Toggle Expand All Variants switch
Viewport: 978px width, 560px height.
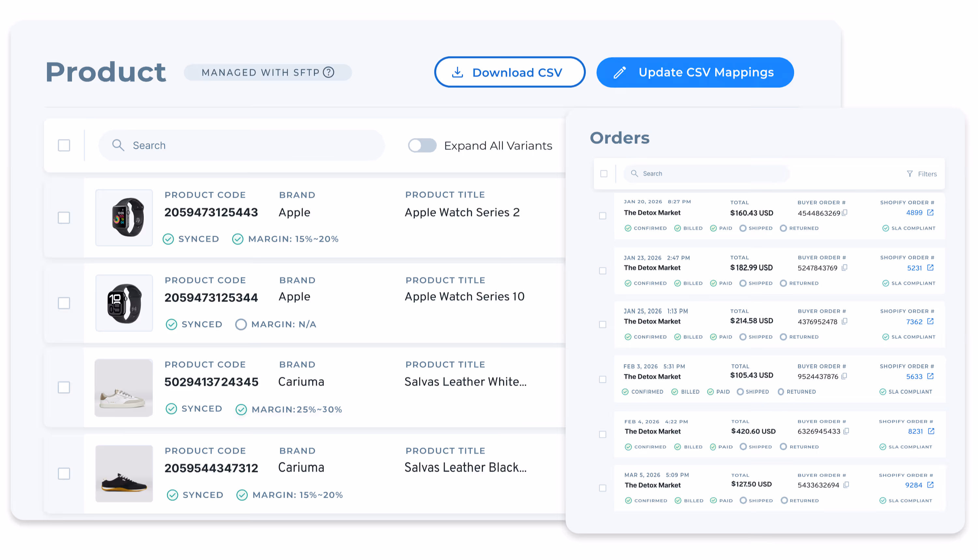point(422,145)
